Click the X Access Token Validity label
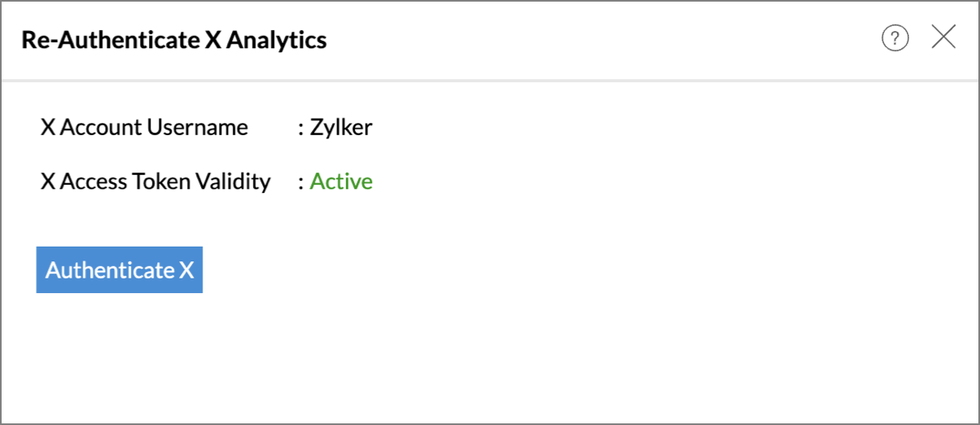This screenshot has width=980, height=425. (155, 181)
